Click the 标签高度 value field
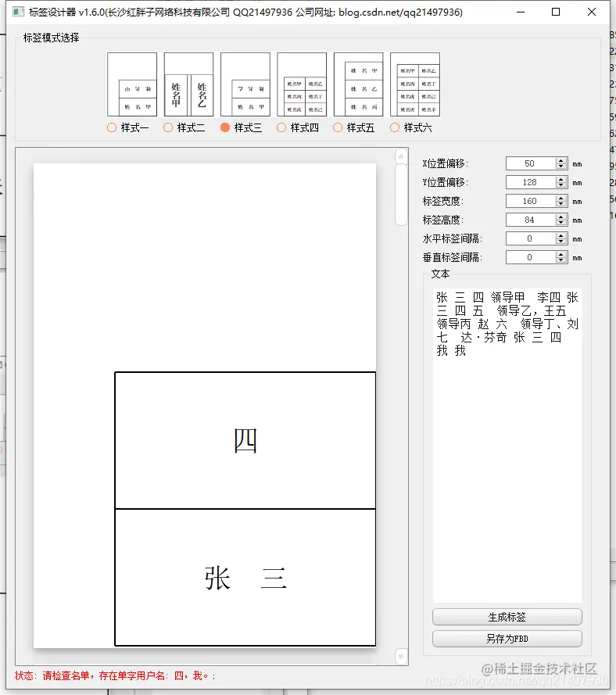The image size is (616, 695). 531,220
